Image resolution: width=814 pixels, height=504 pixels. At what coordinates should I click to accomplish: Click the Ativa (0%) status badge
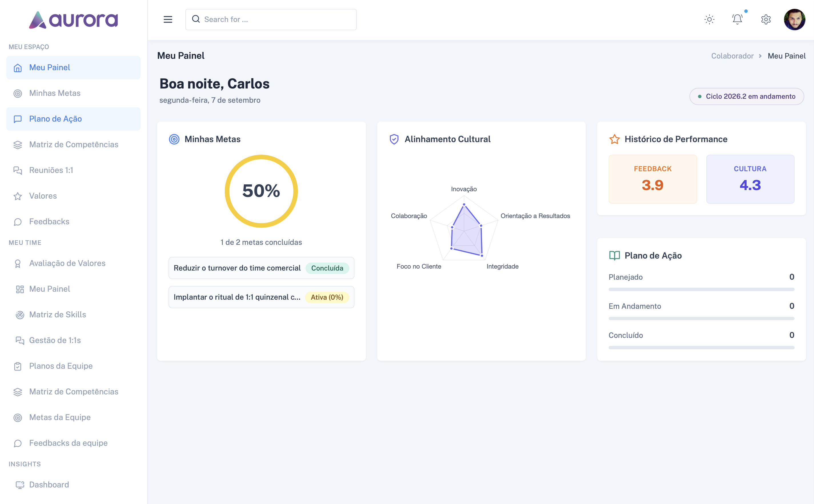[327, 297]
